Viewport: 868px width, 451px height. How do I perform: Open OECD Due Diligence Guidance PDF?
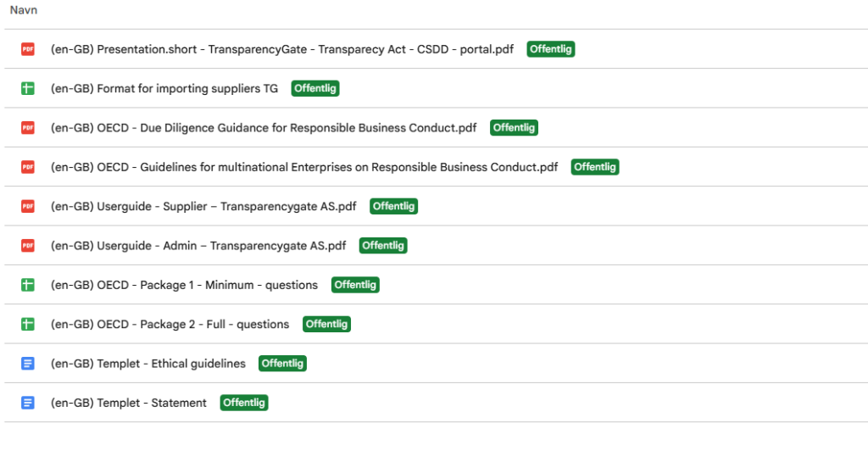pyautogui.click(x=264, y=128)
